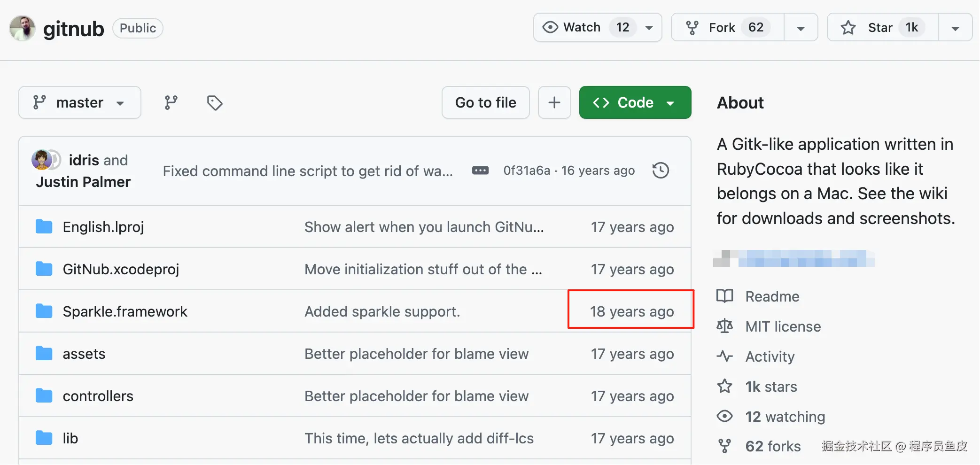The height and width of the screenshot is (465, 980).
Task: Click the plus add file button
Action: pos(554,102)
